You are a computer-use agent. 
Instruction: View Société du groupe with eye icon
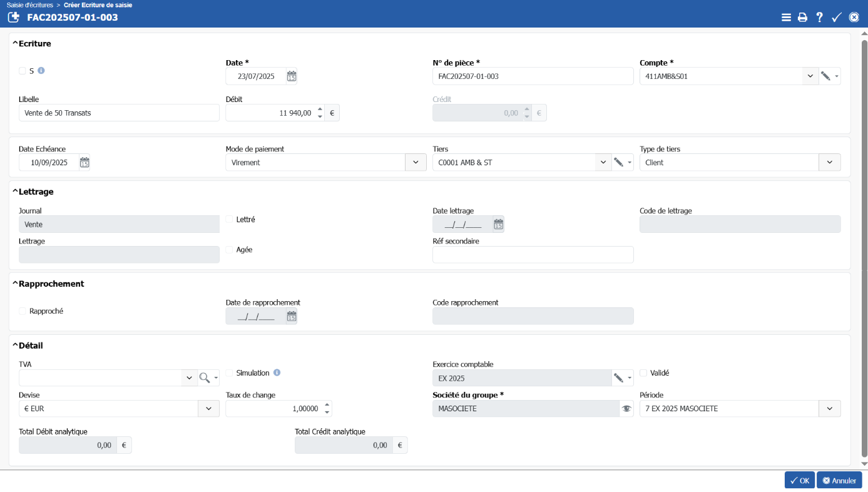[626, 409]
